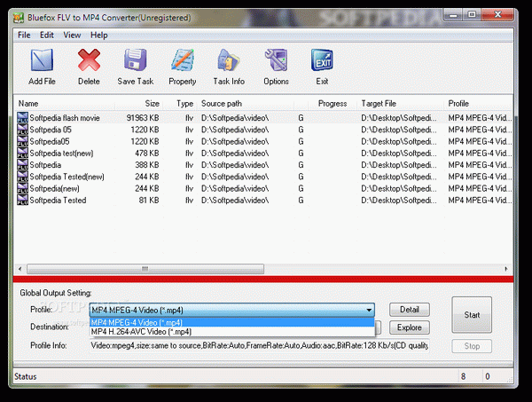Click FLV icon of Softpedia flash movie
Image resolution: width=532 pixels, height=402 pixels.
pos(22,117)
